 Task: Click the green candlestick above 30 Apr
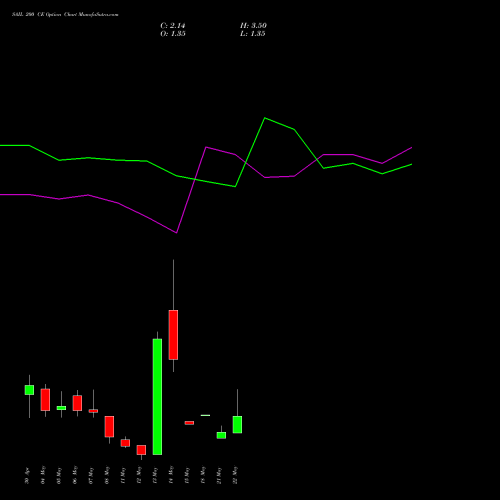click(29, 390)
